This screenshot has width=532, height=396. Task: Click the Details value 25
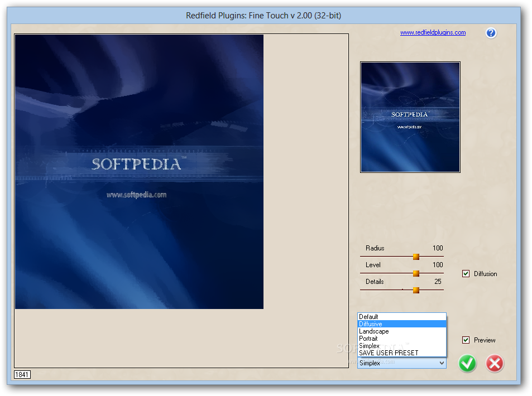(x=438, y=282)
